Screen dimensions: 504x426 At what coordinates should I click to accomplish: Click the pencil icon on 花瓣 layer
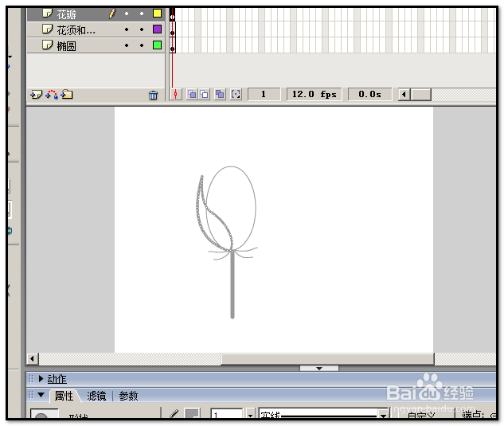pos(112,14)
